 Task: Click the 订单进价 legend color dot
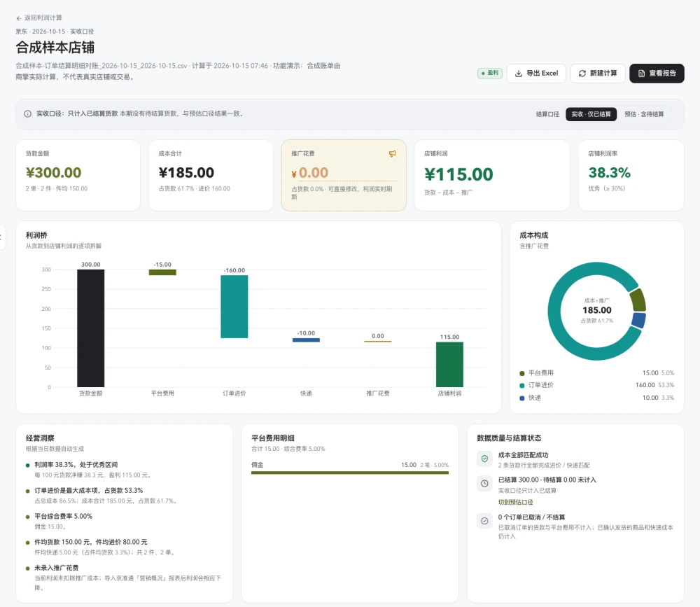(522, 386)
